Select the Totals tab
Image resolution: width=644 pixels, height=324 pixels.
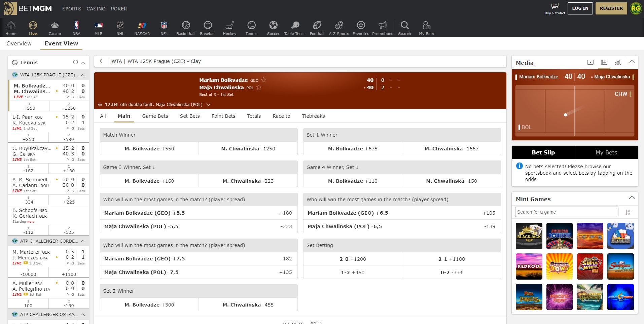[254, 116]
